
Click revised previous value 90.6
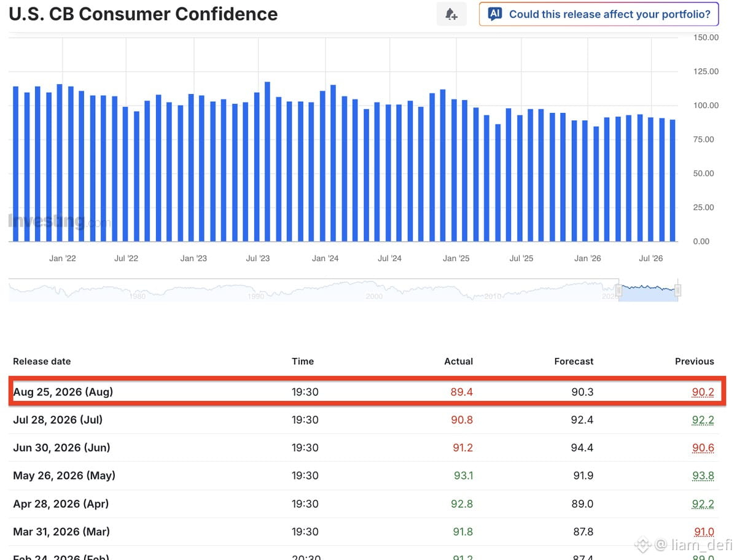[703, 448]
